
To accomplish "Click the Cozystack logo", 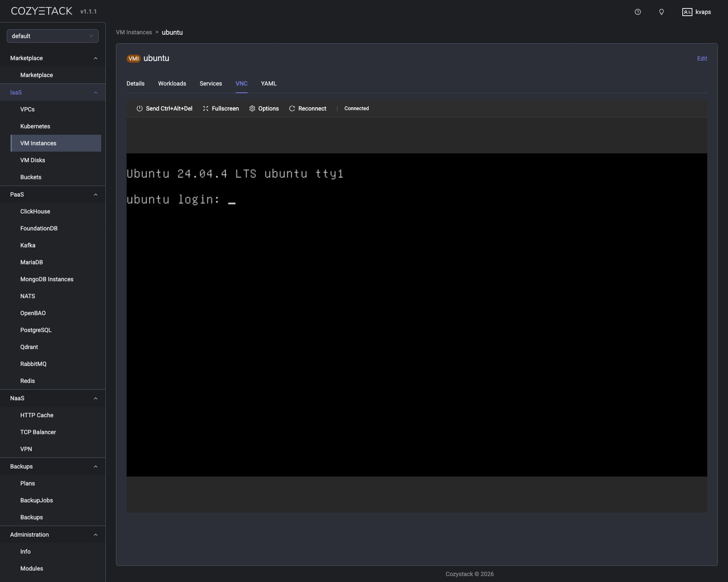I will [41, 11].
